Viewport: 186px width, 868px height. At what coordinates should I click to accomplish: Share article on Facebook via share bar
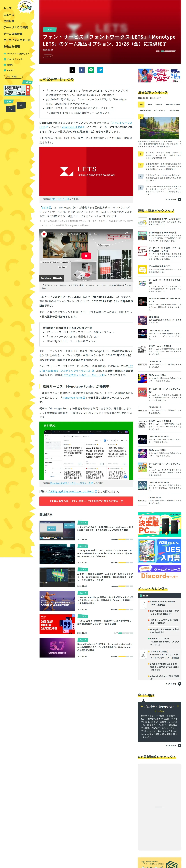tap(82, 70)
